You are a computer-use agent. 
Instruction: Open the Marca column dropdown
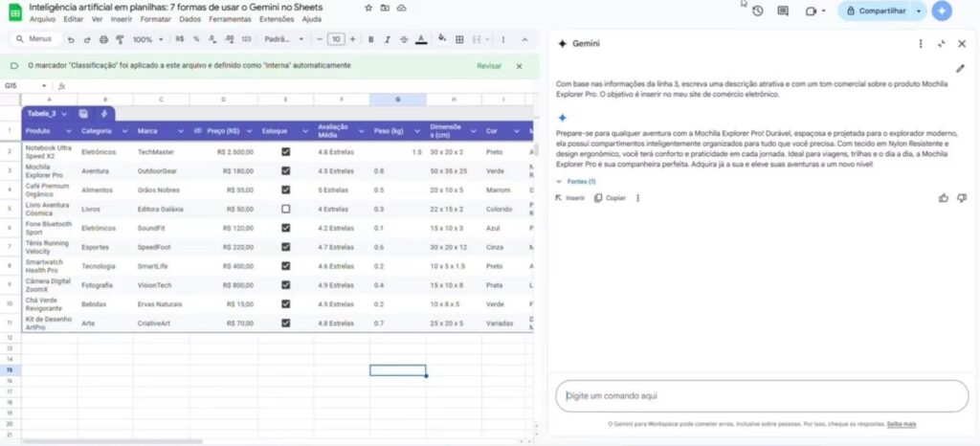pos(181,131)
